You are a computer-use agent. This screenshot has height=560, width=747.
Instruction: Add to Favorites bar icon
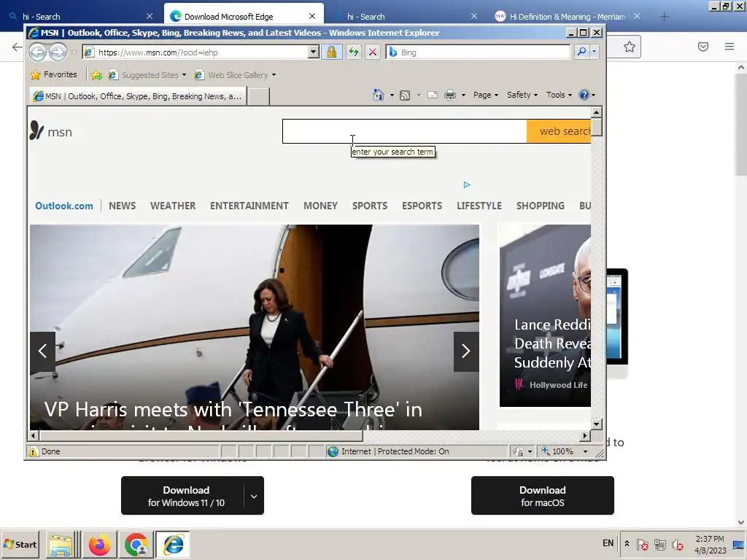tap(96, 75)
